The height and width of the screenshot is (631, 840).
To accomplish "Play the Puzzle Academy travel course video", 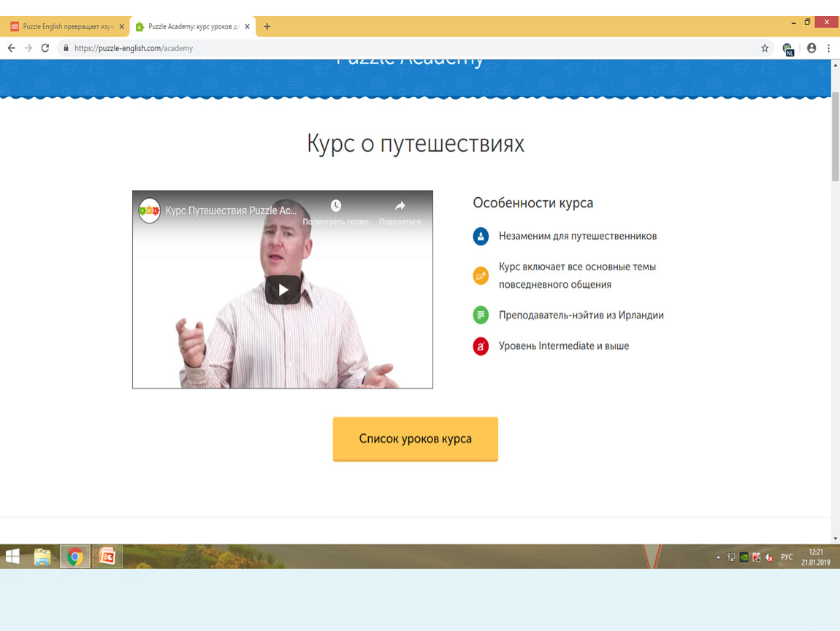I will click(283, 290).
